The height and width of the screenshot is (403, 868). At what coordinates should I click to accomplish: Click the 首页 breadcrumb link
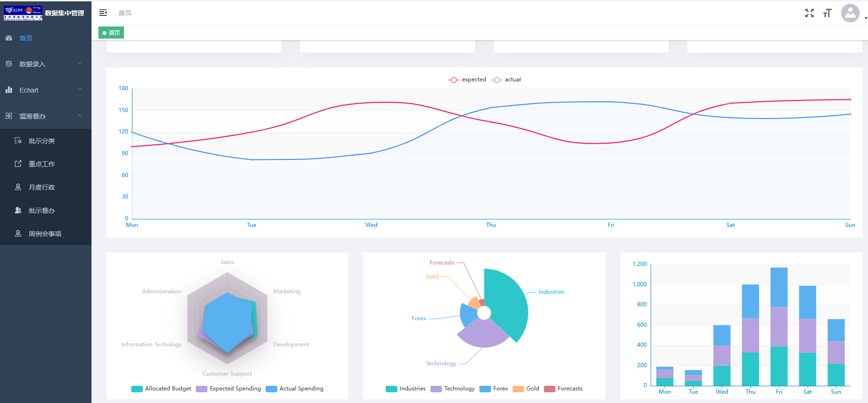tap(125, 13)
